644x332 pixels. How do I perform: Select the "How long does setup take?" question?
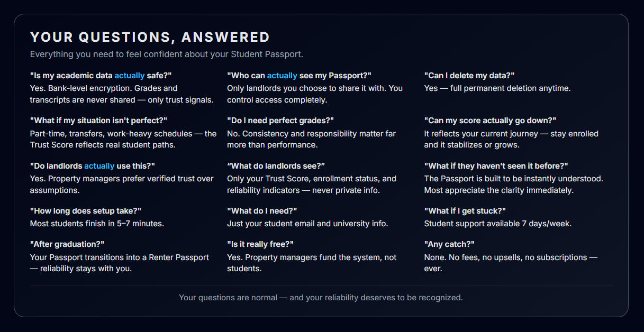86,211
